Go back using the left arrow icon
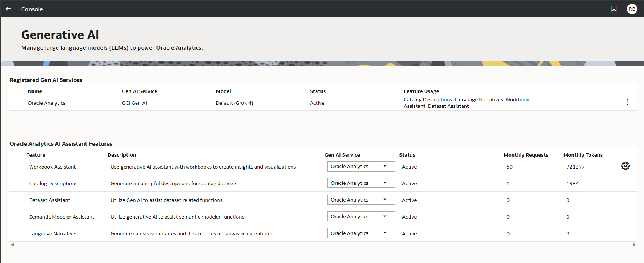 coord(8,9)
